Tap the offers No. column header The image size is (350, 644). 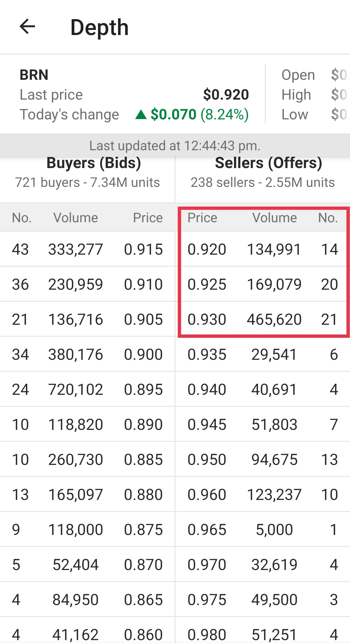(328, 218)
